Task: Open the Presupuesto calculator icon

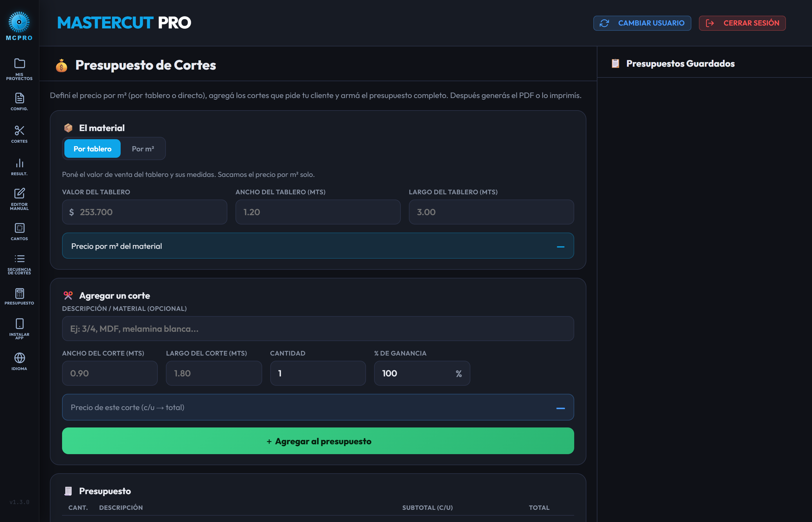Action: click(19, 293)
